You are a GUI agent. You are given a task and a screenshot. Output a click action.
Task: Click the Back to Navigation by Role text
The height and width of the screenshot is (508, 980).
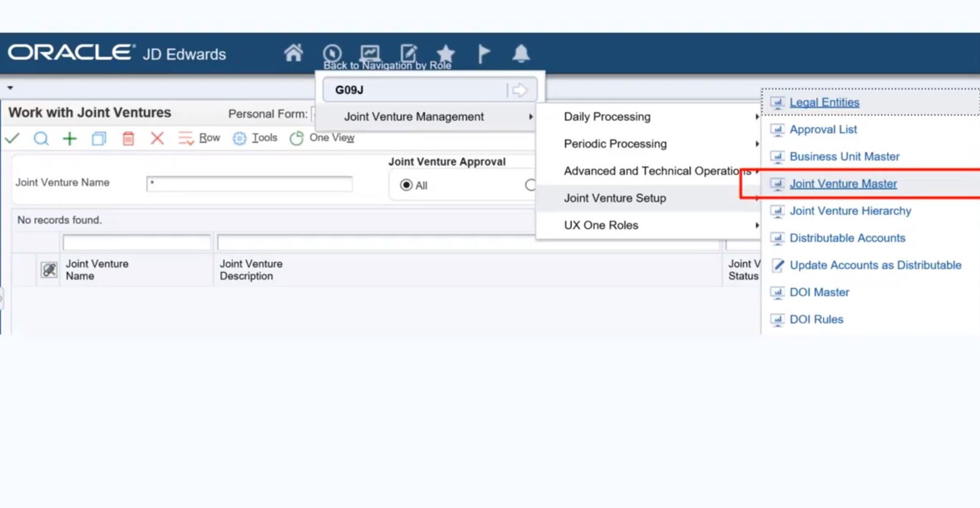click(x=387, y=65)
